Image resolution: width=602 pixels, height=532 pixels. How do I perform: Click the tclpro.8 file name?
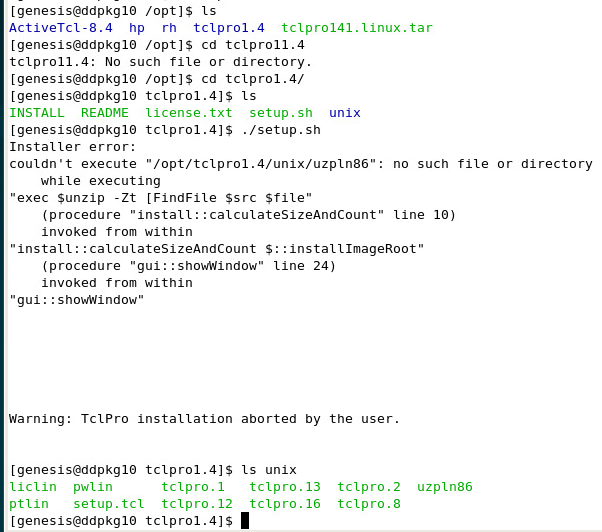tap(369, 504)
